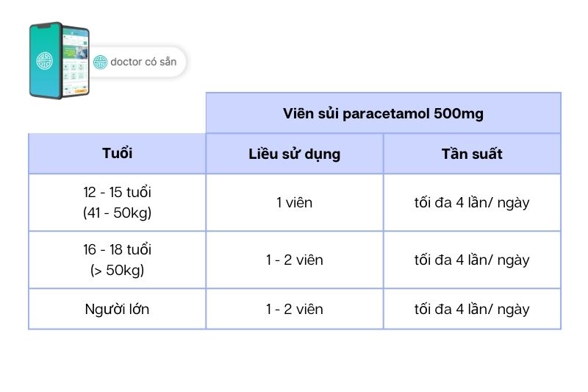The image size is (588, 392).
Task: Click the app screenshot on the right phone
Action: pyautogui.click(x=76, y=63)
